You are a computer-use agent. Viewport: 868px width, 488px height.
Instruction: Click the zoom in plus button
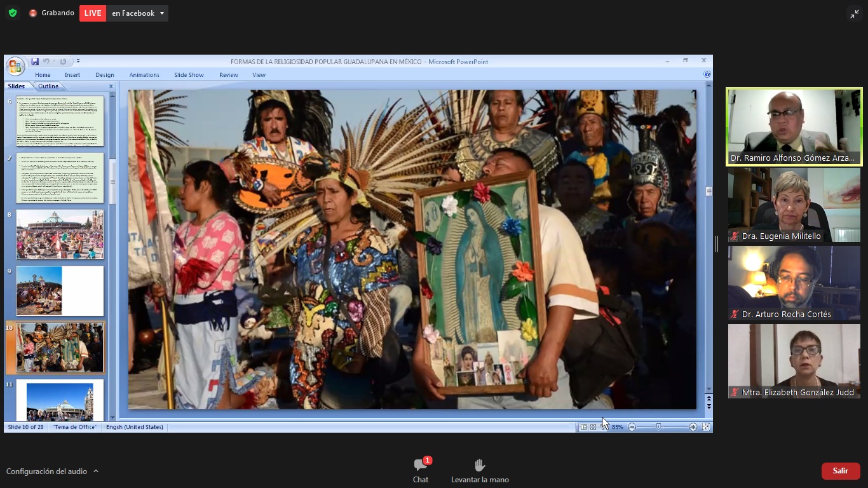tap(693, 427)
